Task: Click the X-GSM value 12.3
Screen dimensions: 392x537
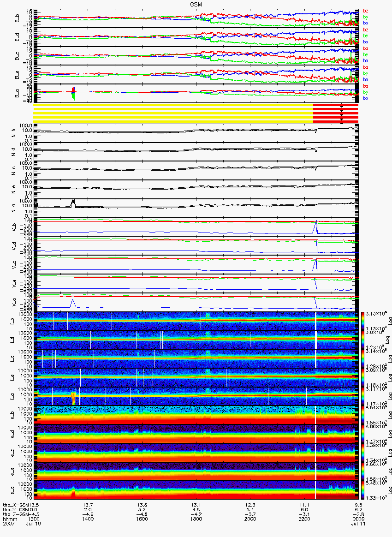Action: tap(250, 505)
